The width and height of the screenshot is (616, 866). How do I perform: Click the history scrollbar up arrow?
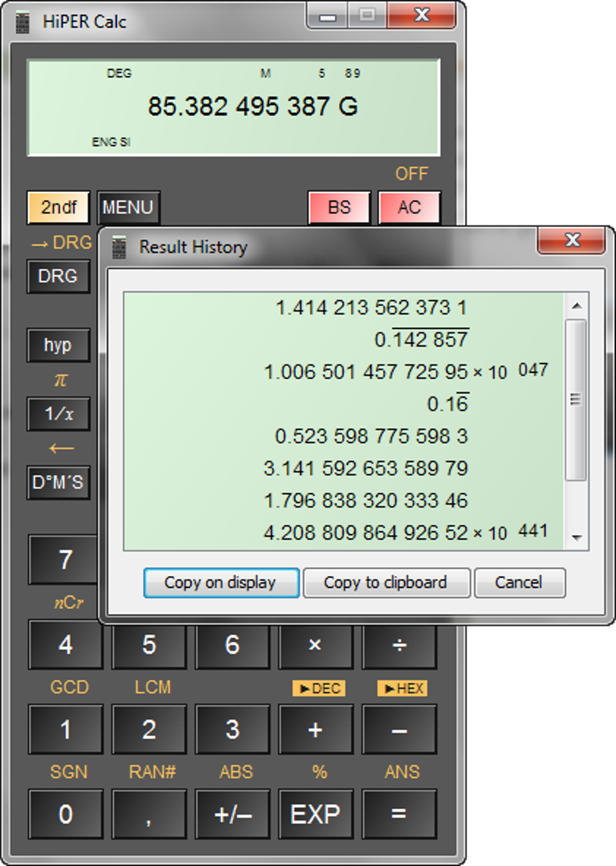(577, 306)
